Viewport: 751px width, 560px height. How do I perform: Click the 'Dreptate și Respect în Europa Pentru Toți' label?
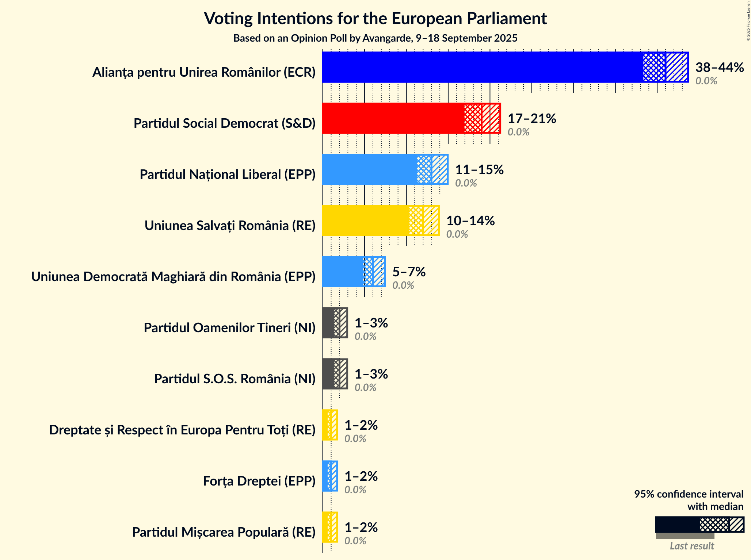[182, 430]
